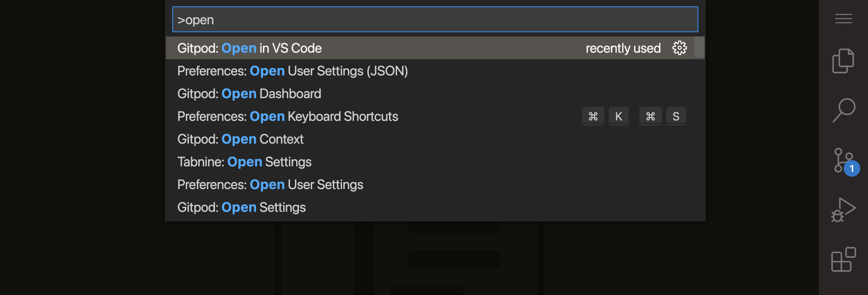Run Gitpod: Open Context

click(x=240, y=139)
